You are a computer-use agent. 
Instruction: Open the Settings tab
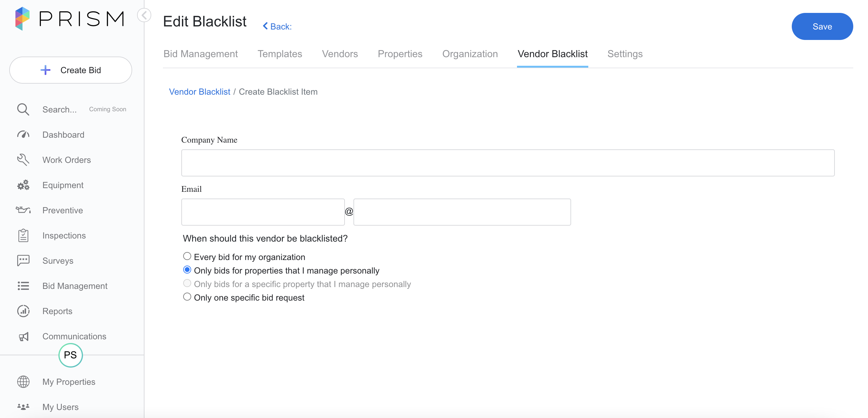(625, 54)
